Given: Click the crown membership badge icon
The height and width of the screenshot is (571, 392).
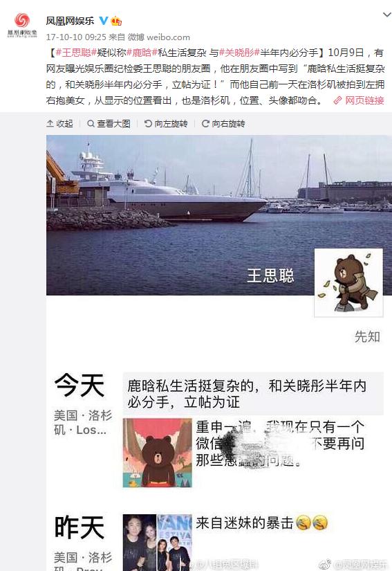Looking at the screenshot, I should [116, 21].
